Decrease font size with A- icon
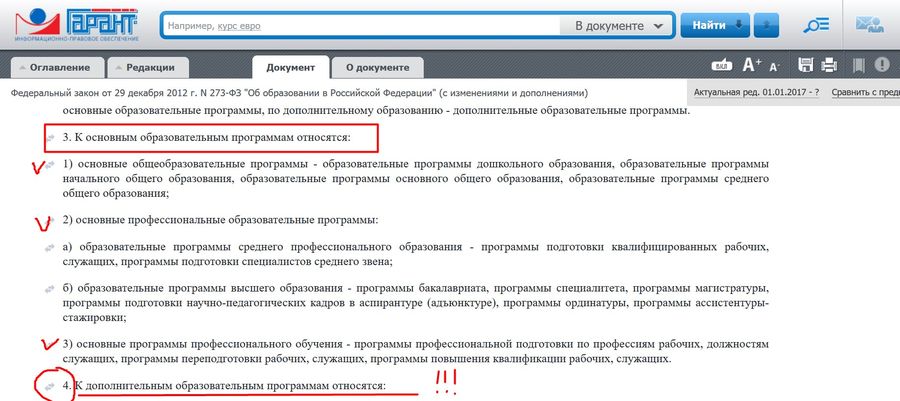 point(775,67)
